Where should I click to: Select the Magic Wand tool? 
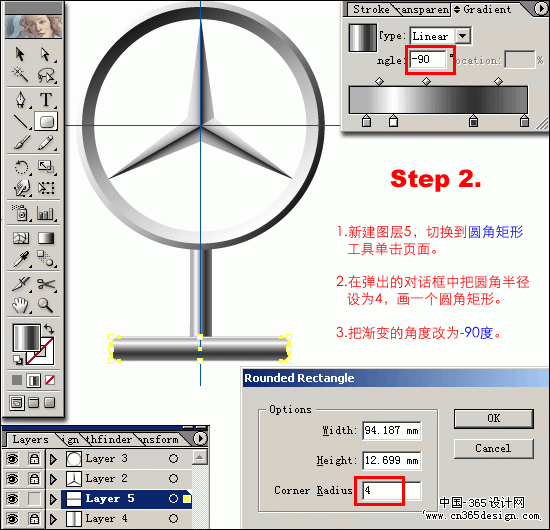[x=20, y=75]
